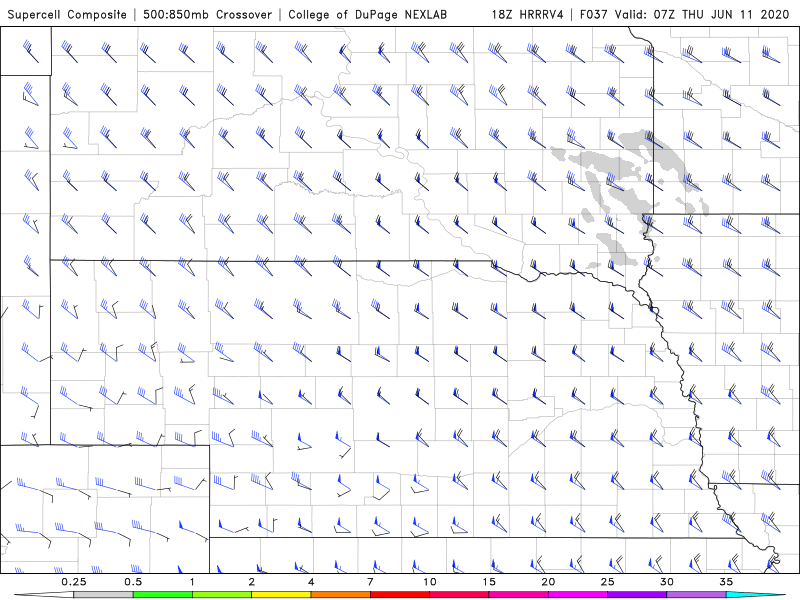Viewport: 800px width, 600px height.
Task: Click the bright green color bar segment
Action: pos(163,595)
